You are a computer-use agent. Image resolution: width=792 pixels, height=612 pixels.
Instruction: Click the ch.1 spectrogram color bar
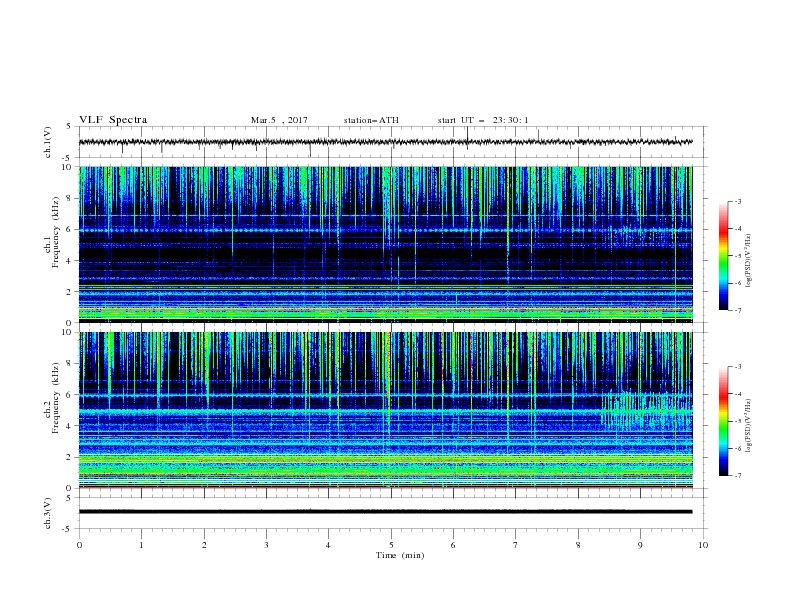pos(723,256)
